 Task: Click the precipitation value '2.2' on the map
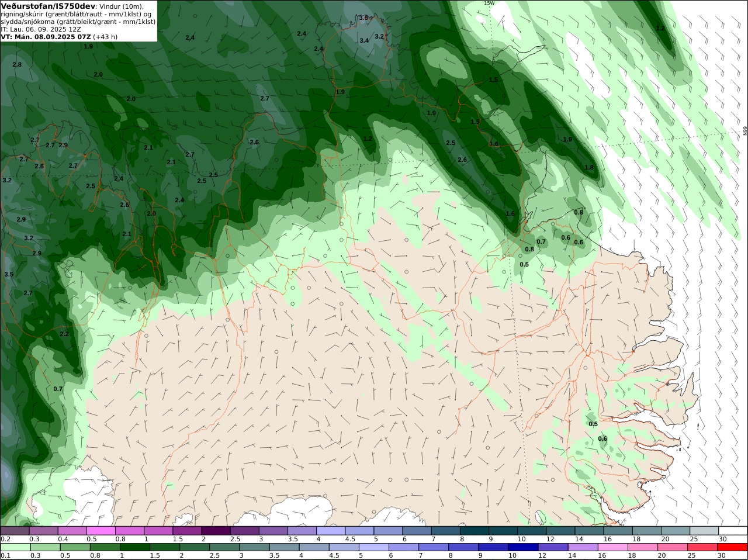(x=64, y=334)
